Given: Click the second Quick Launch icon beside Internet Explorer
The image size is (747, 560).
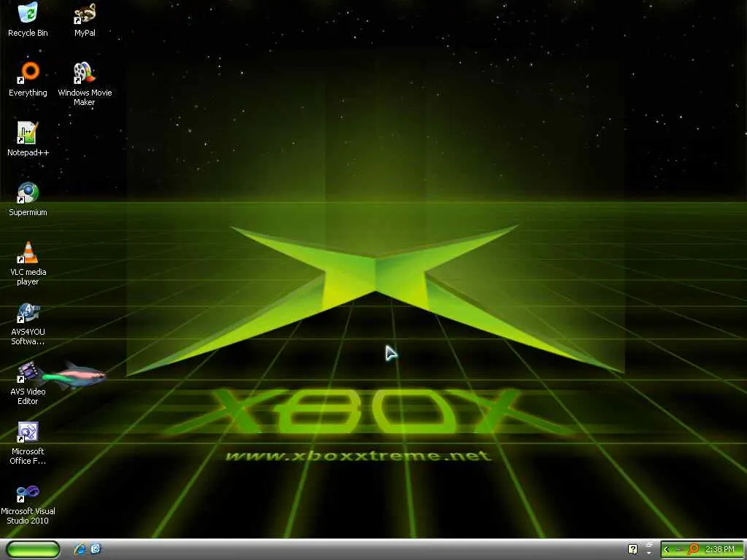Looking at the screenshot, I should click(x=96, y=549).
